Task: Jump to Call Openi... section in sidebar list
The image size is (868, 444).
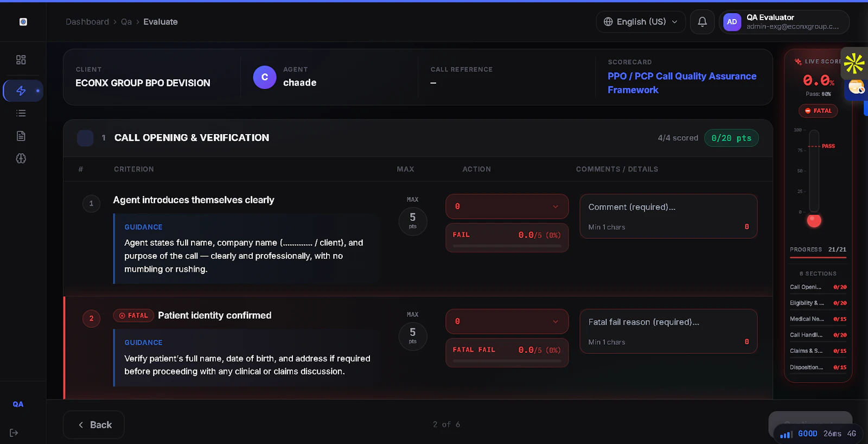Action: tap(818, 287)
